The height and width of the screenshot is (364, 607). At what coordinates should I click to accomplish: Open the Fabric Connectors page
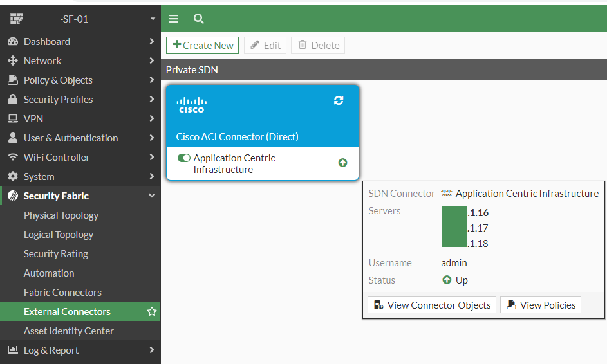coord(62,293)
